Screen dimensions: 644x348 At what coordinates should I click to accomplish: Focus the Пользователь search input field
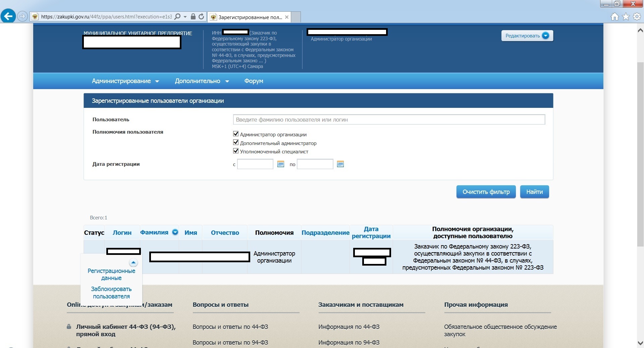389,120
